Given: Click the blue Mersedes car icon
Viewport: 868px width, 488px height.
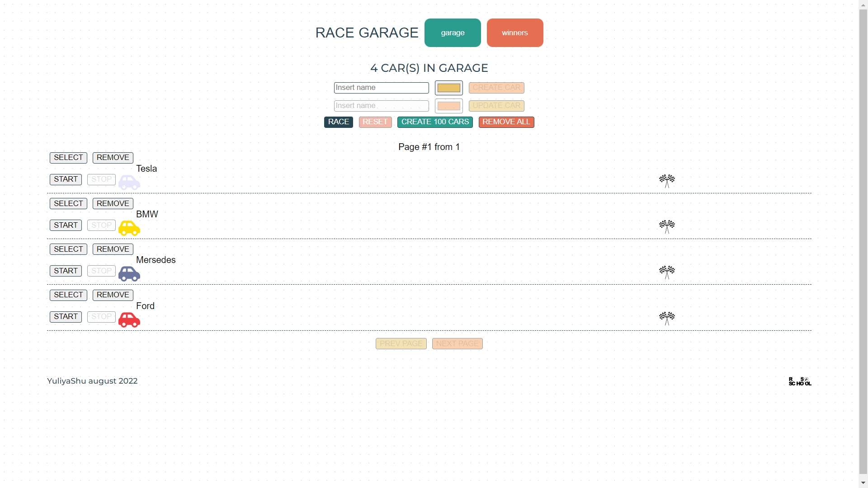Looking at the screenshot, I should (129, 274).
